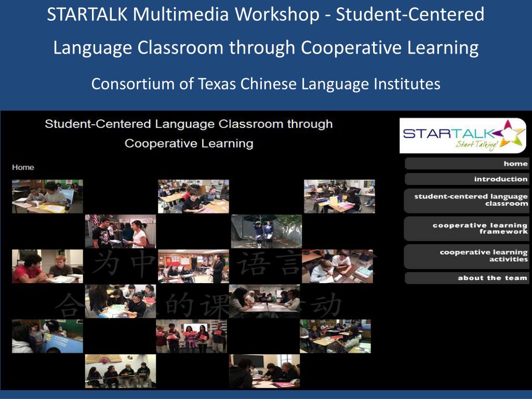Click the page title Student-Centered Language Classroom
The width and height of the screenshot is (532, 399).
pos(189,134)
